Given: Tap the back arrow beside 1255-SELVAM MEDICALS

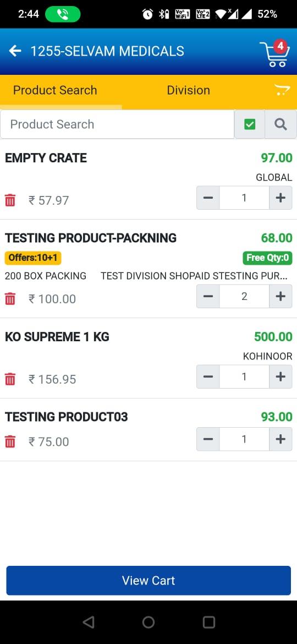Looking at the screenshot, I should point(15,51).
